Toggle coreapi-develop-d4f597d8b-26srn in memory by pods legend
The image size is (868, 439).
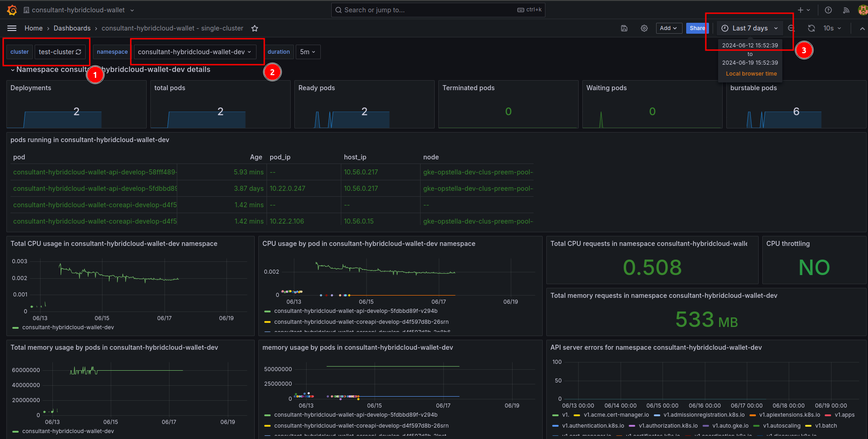(x=361, y=426)
